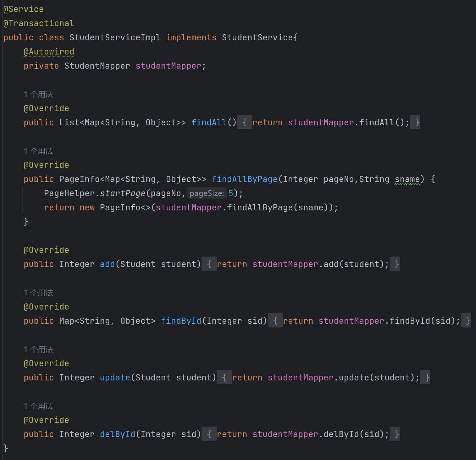This screenshot has height=460, width=476.
Task: Open usages via '1 个用法' above findAll
Action: [x=38, y=94]
